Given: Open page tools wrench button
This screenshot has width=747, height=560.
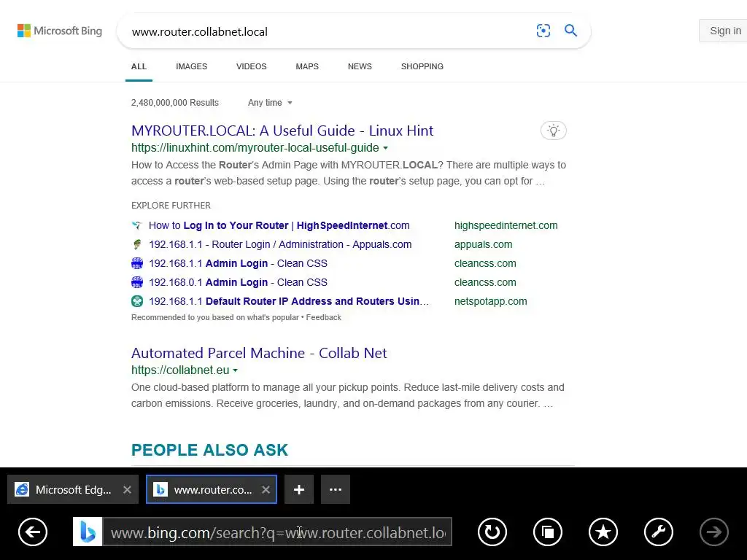Looking at the screenshot, I should click(x=659, y=532).
